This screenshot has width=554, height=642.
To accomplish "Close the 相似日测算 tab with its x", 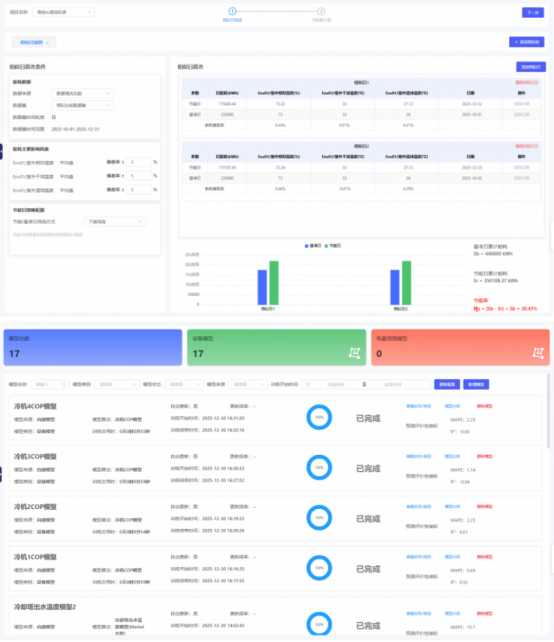I will (x=47, y=43).
